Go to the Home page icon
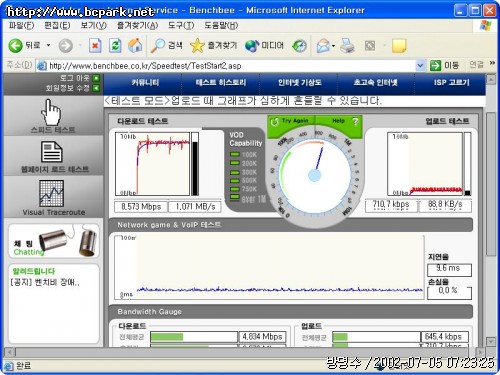500x375 pixels. tap(135, 45)
